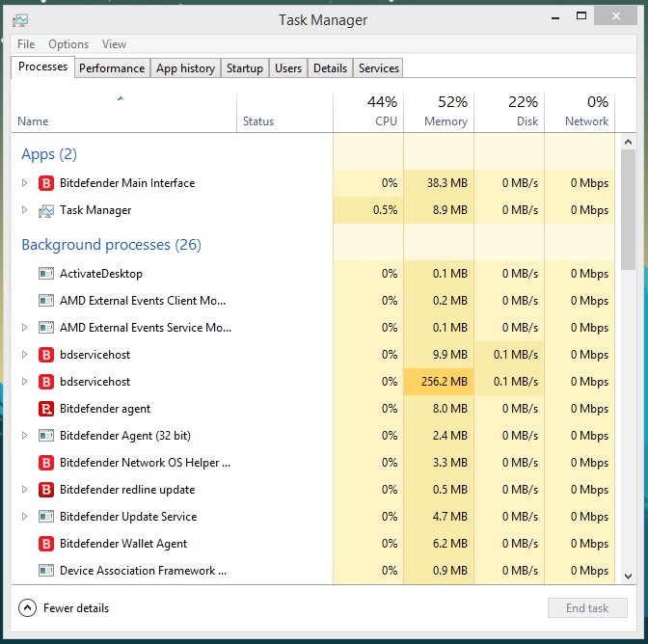The width and height of the screenshot is (648, 644).
Task: Select the Apps (2) group header
Action: (49, 154)
